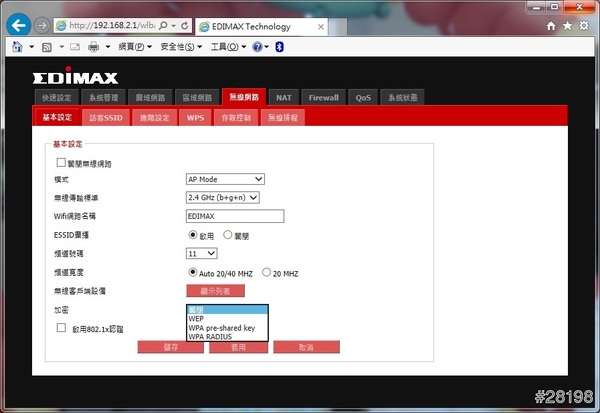Switch to the Firewall tab
The width and height of the screenshot is (600, 413).
coord(323,98)
